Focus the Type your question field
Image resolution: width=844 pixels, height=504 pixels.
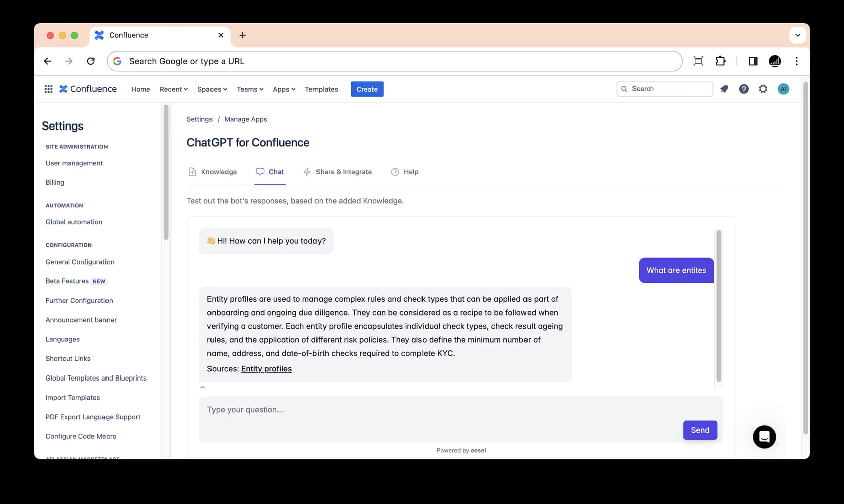(437, 410)
